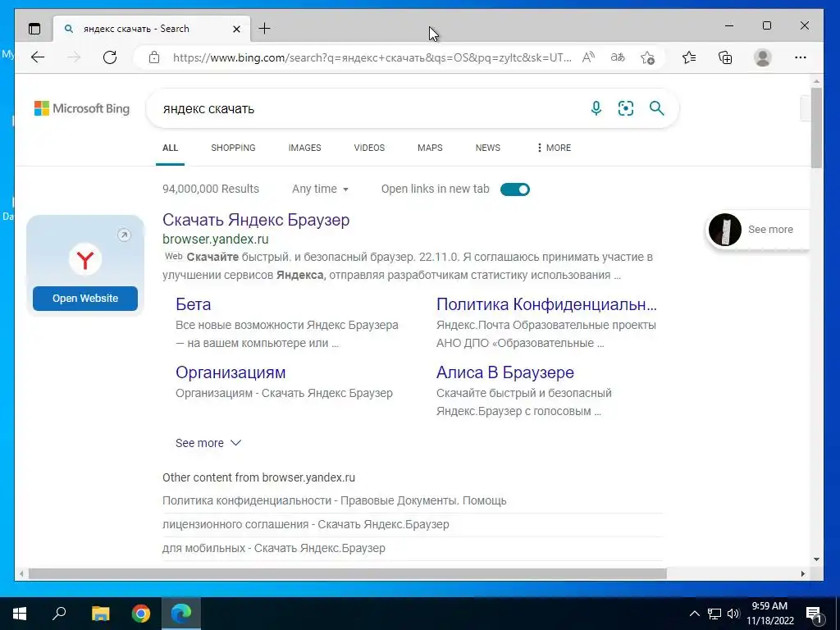Viewport: 840px width, 630px height.
Task: Click the small arrow icon on Yandex card
Action: pyautogui.click(x=124, y=235)
